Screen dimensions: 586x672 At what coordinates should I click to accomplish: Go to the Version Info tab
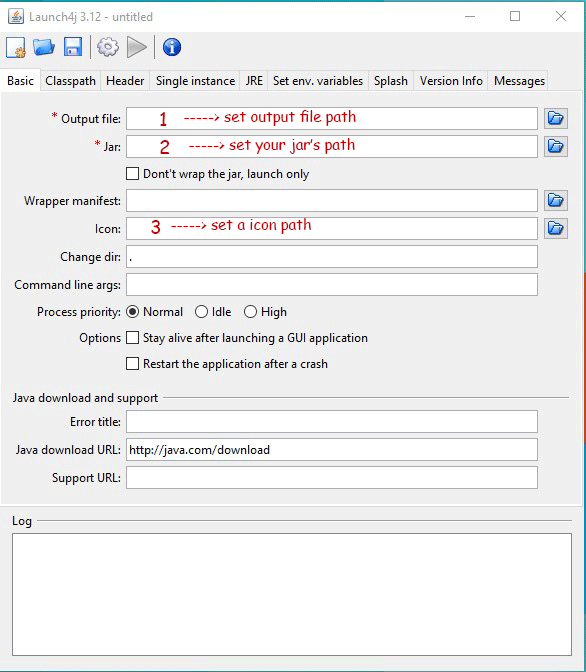pos(451,81)
